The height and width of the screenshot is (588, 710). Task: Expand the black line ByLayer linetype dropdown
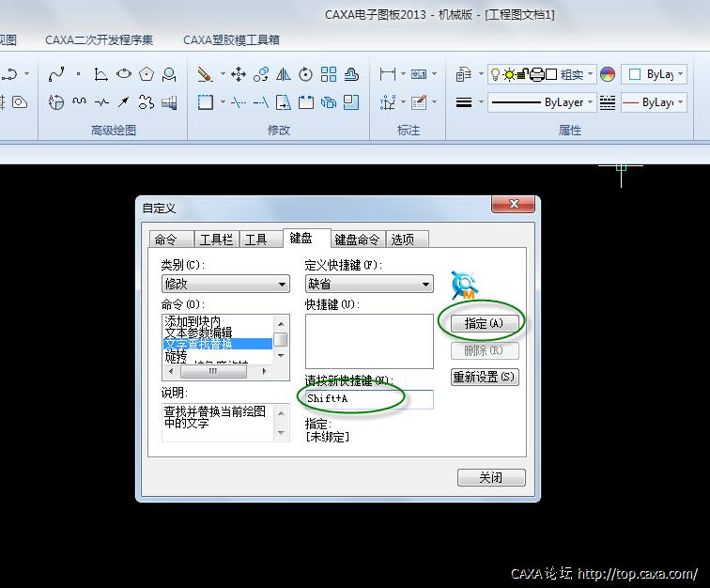coord(590,102)
